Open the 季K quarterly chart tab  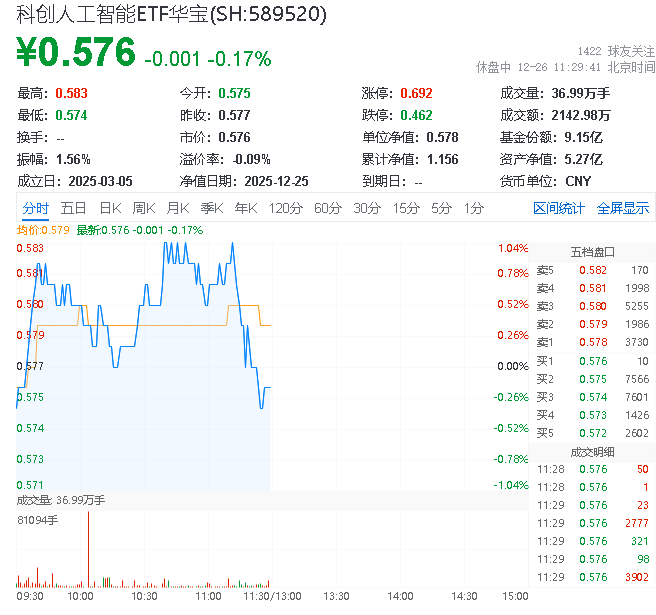click(x=211, y=208)
